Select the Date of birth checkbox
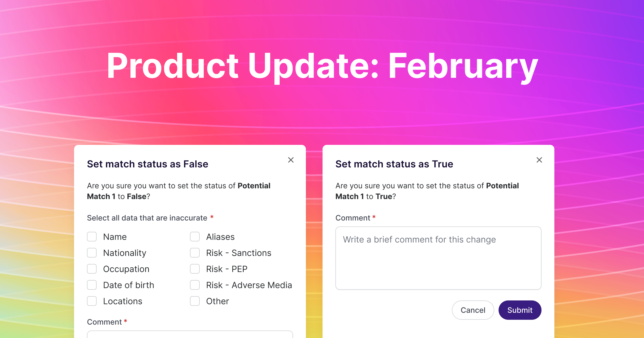Image resolution: width=644 pixels, height=338 pixels. 92,285
